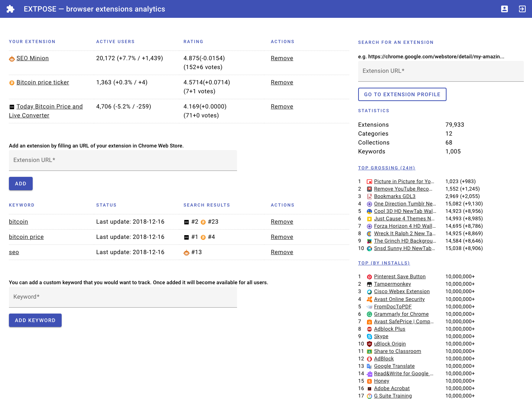Click GO TO EXTENSION PROFILE button
Viewport: 532px width, 399px height.
(402, 94)
